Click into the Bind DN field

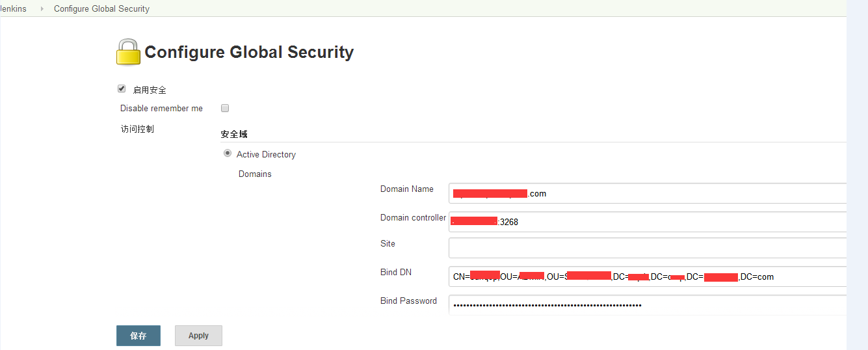[x=648, y=276]
